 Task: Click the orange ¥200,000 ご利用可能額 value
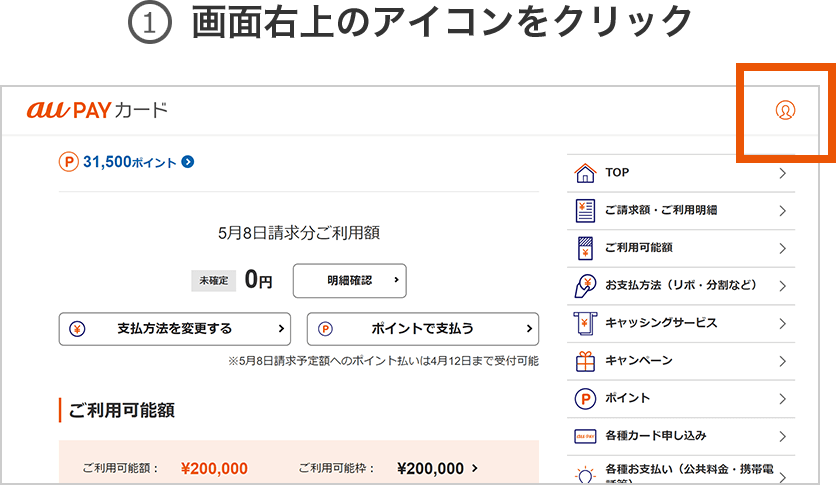(214, 468)
